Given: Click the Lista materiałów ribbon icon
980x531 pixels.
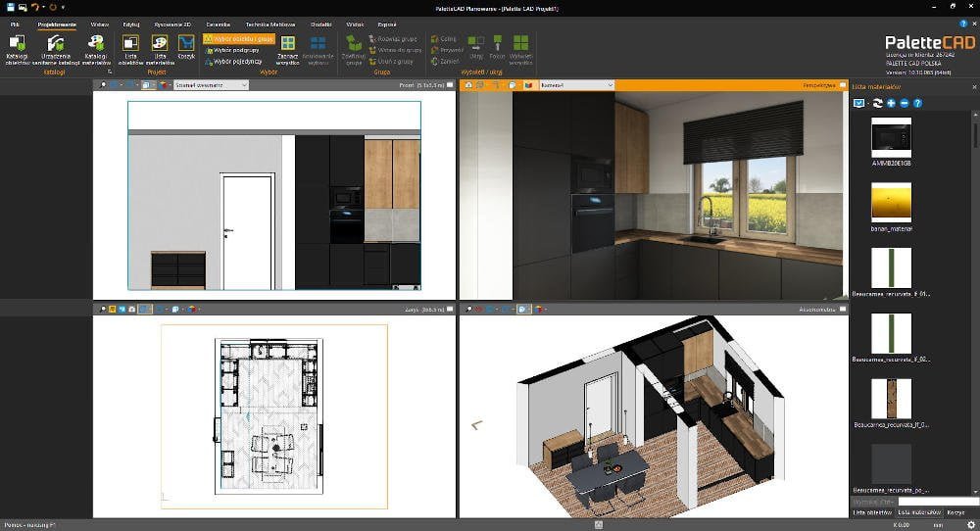Looking at the screenshot, I should 158,47.
